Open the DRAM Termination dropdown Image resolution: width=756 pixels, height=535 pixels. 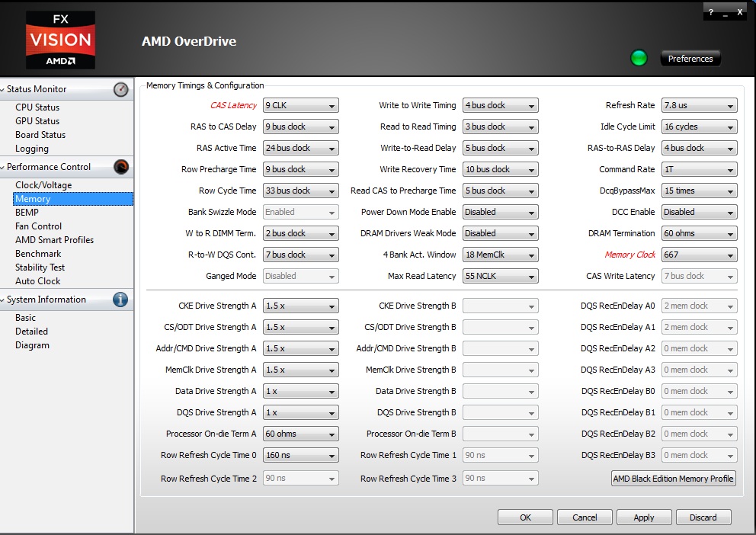[x=700, y=233]
